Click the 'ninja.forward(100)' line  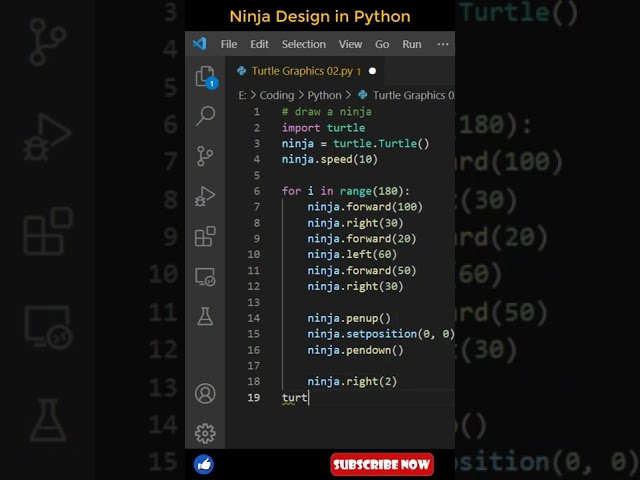365,207
